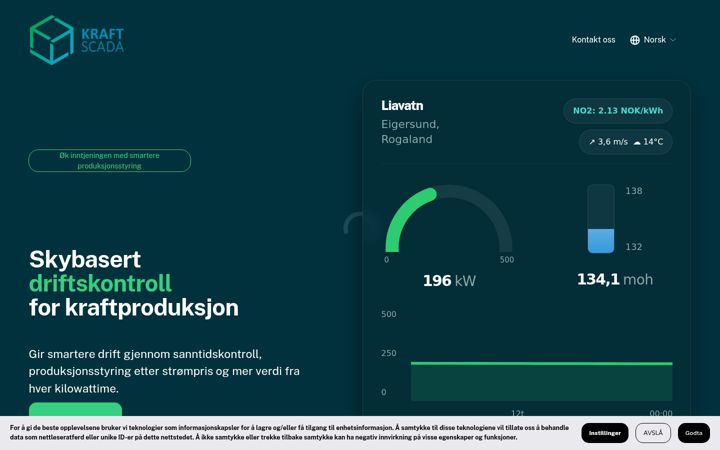
Task: Decline cookies with AVSLÅ button
Action: tap(653, 433)
